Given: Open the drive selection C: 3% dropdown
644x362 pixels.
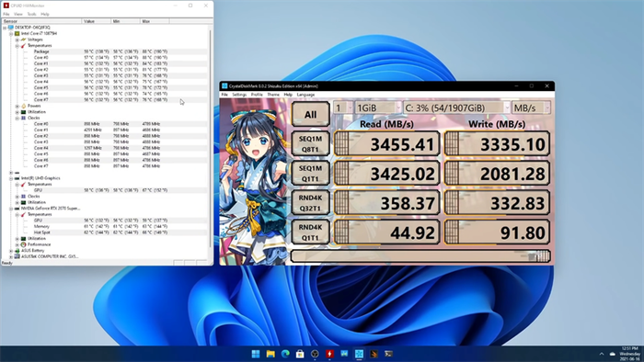Looking at the screenshot, I should click(x=456, y=107).
